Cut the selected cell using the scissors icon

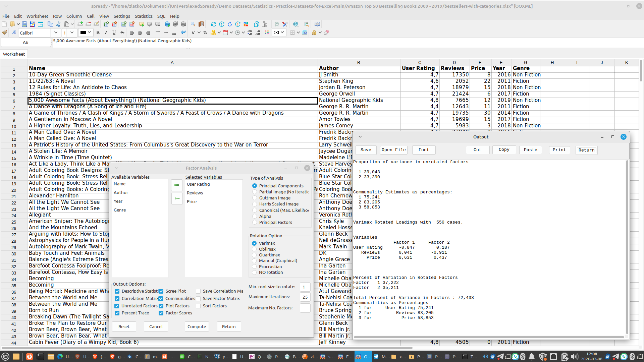coord(58,24)
